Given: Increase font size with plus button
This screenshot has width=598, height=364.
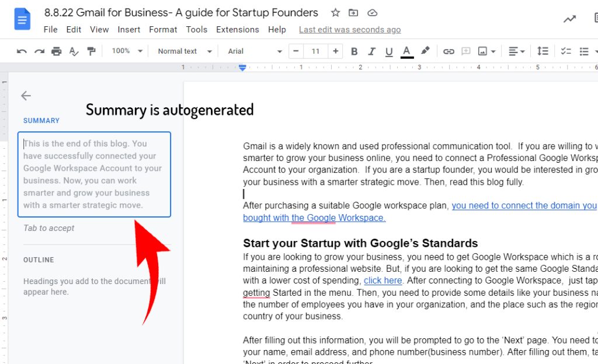Looking at the screenshot, I should (x=335, y=51).
